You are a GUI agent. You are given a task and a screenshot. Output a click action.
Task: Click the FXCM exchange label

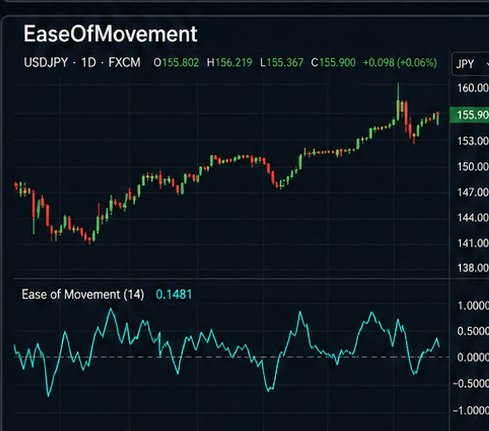pyautogui.click(x=124, y=62)
